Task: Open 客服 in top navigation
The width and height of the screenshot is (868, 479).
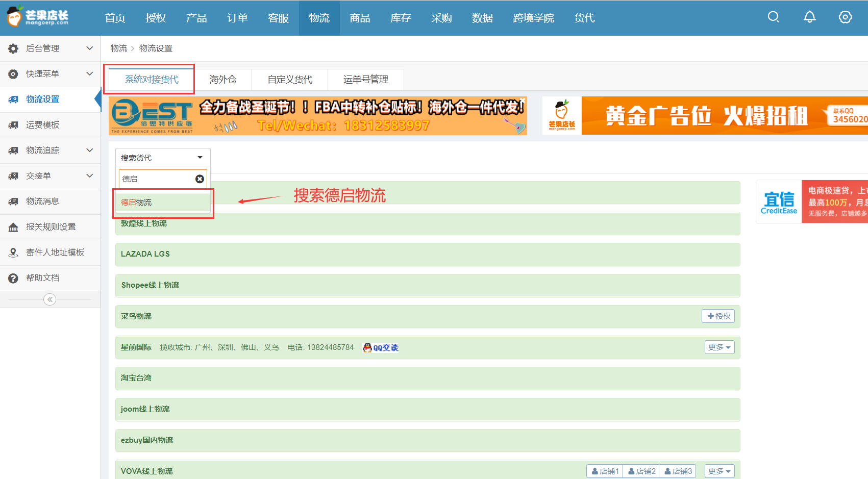Action: click(x=279, y=18)
